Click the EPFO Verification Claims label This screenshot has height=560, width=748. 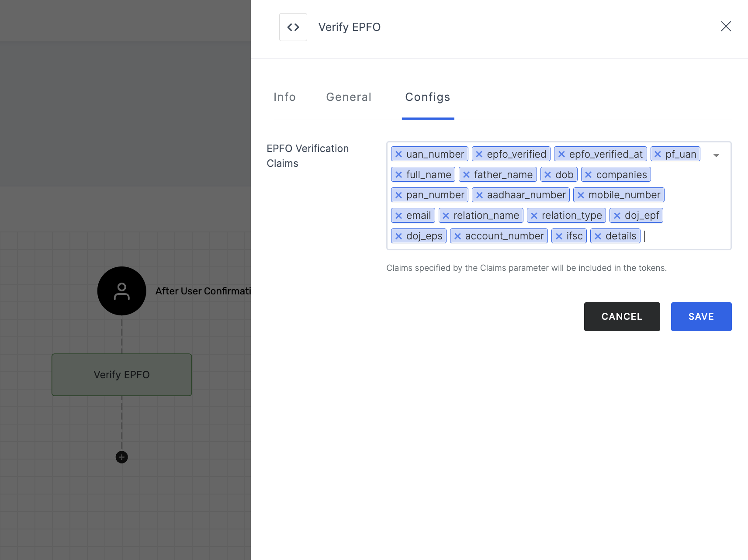(x=308, y=156)
